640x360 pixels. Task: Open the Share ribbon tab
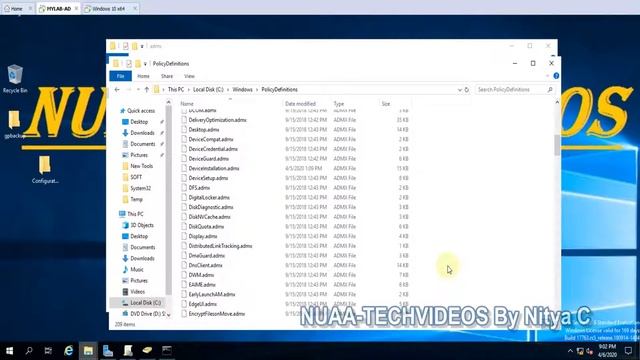[167, 76]
